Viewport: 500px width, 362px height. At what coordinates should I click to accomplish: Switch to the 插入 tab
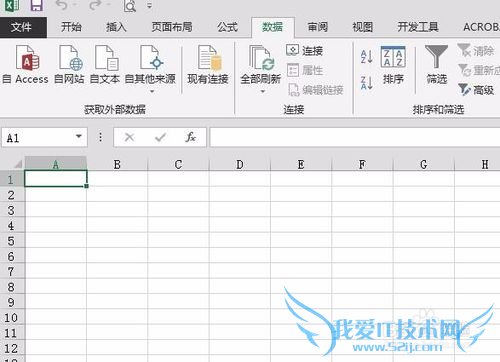[116, 27]
